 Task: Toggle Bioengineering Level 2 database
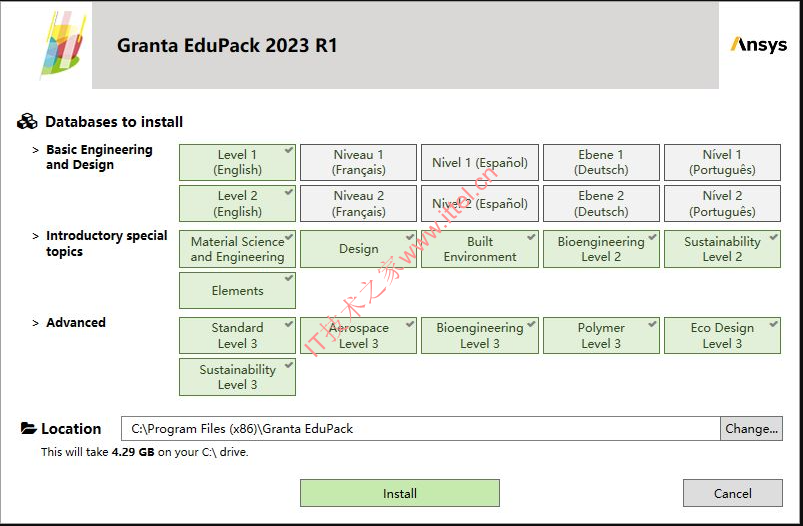pyautogui.click(x=601, y=249)
